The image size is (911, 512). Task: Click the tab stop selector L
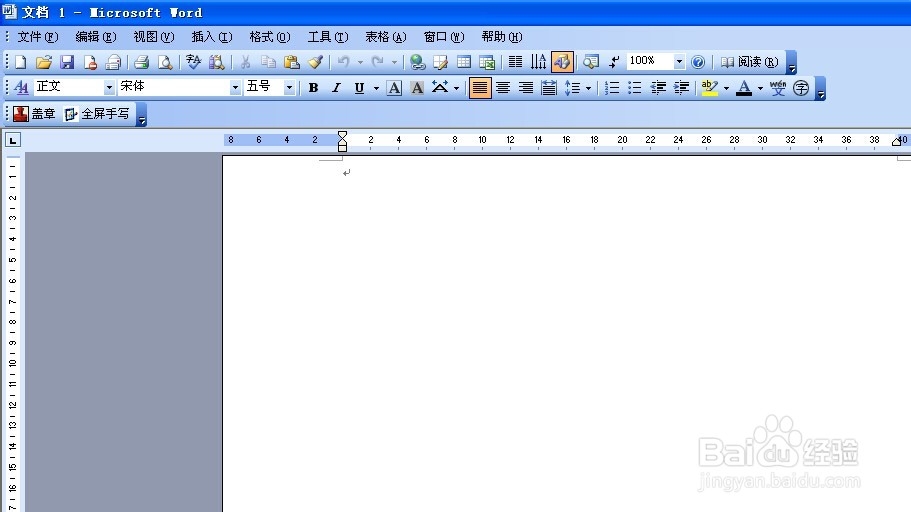pos(13,140)
